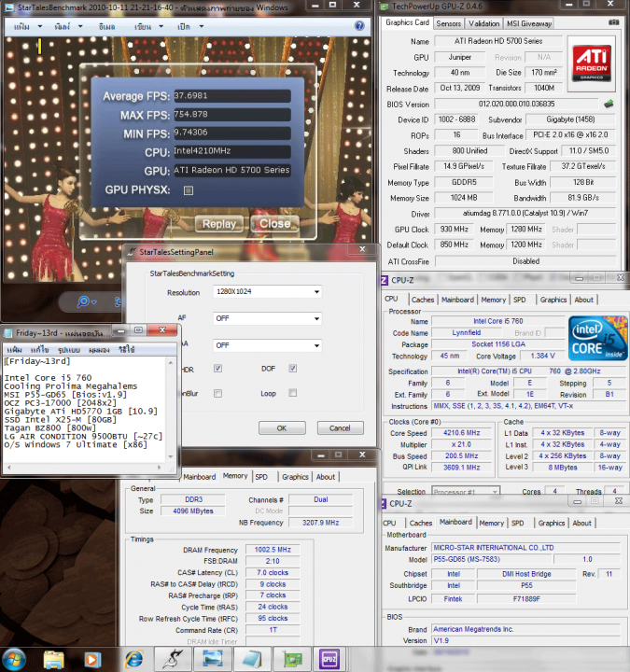
Task: Switch to Notepad taskbar icon
Action: pyautogui.click(x=252, y=659)
